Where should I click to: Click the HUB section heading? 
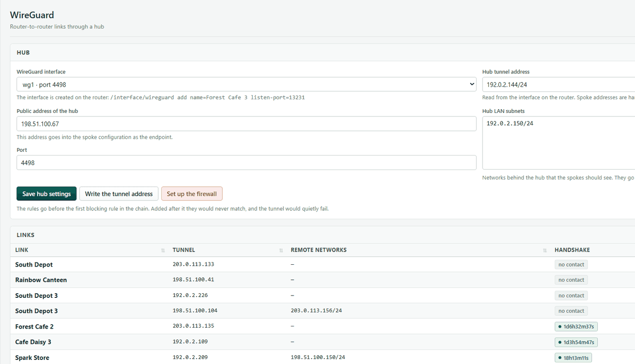tap(23, 53)
